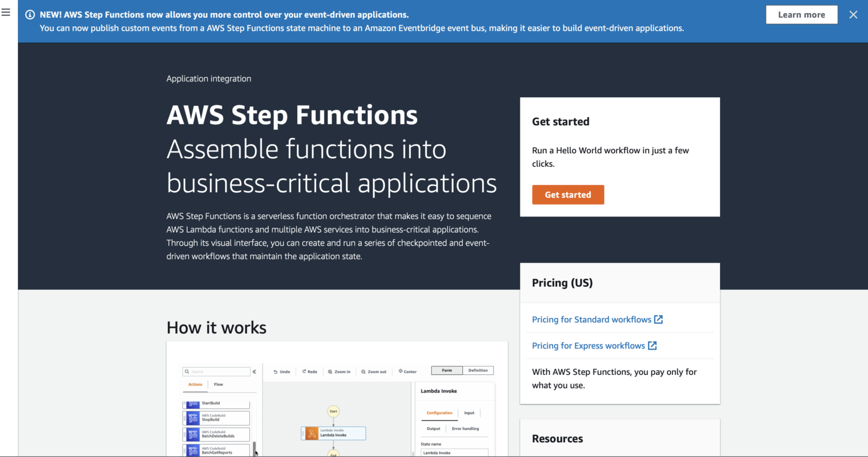Open the hamburger navigation menu
This screenshot has width=868, height=457.
[x=6, y=12]
